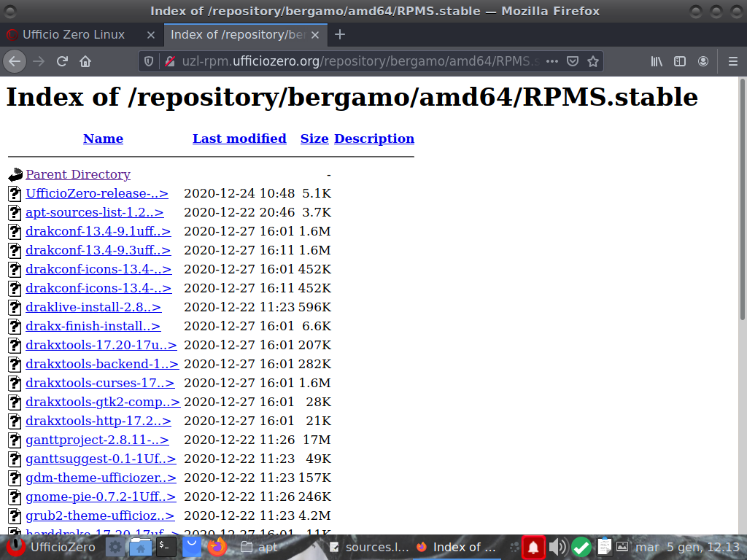Viewport: 747px width, 560px height.
Task: Go to the Firefox home page
Action: (85, 62)
